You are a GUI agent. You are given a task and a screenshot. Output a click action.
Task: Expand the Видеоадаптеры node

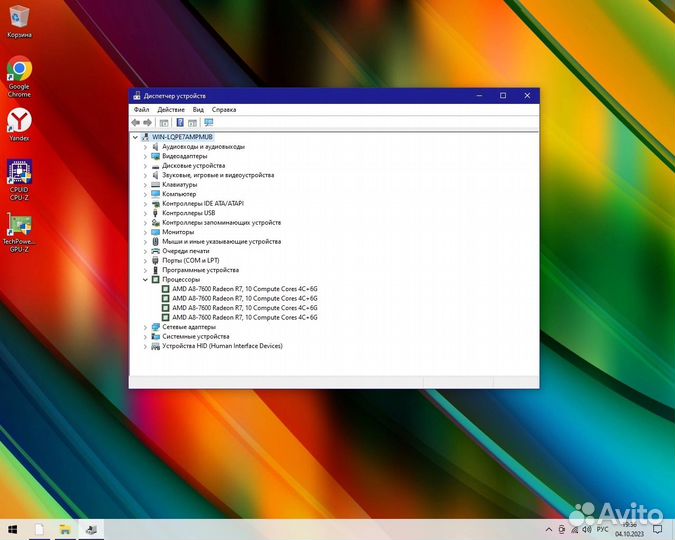(x=145, y=156)
